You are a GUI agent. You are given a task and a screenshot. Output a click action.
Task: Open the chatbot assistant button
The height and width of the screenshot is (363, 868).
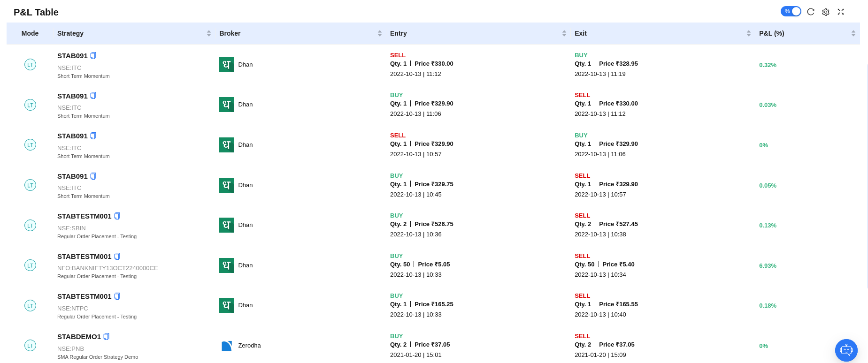pos(846,350)
